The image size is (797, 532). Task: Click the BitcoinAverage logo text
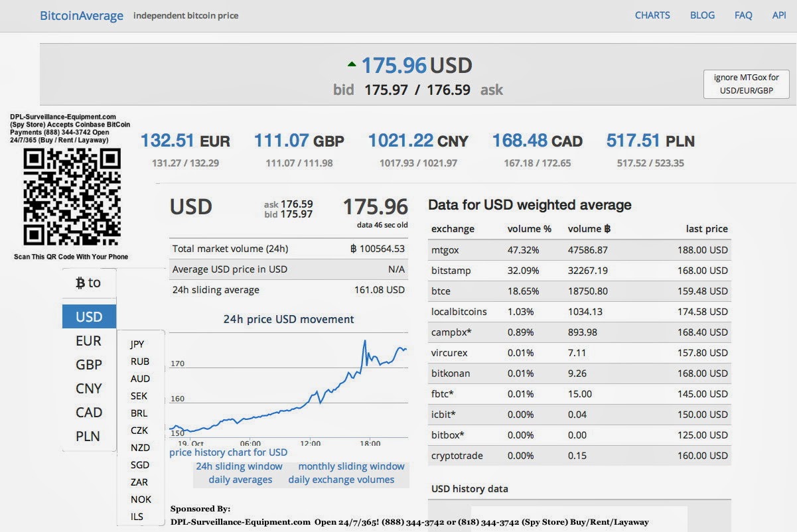pyautogui.click(x=82, y=15)
